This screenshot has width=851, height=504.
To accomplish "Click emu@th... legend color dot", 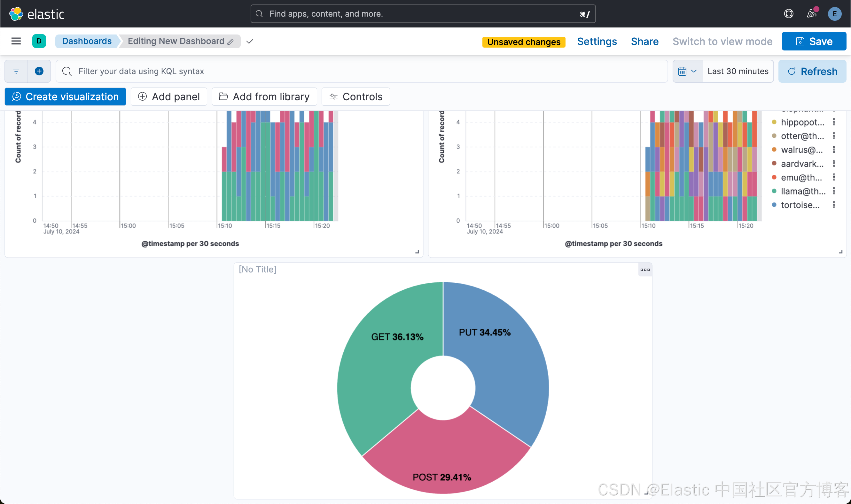I will (774, 177).
